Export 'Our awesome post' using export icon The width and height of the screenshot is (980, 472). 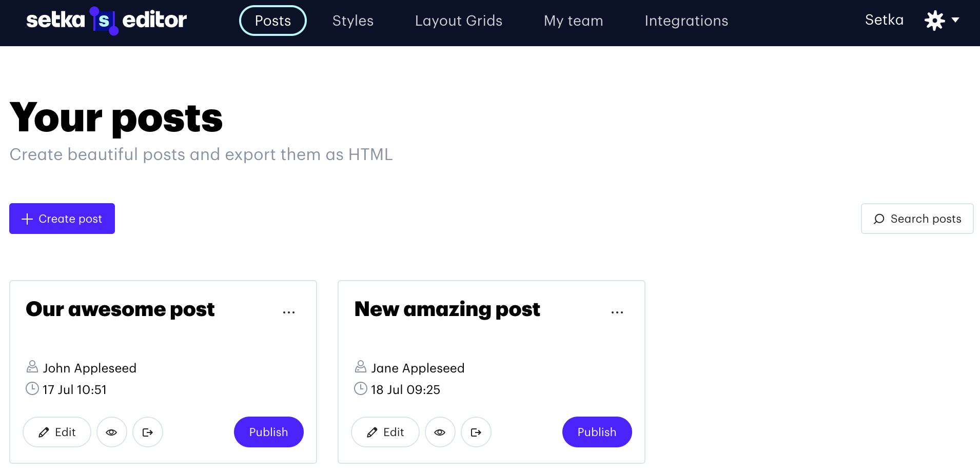(148, 432)
